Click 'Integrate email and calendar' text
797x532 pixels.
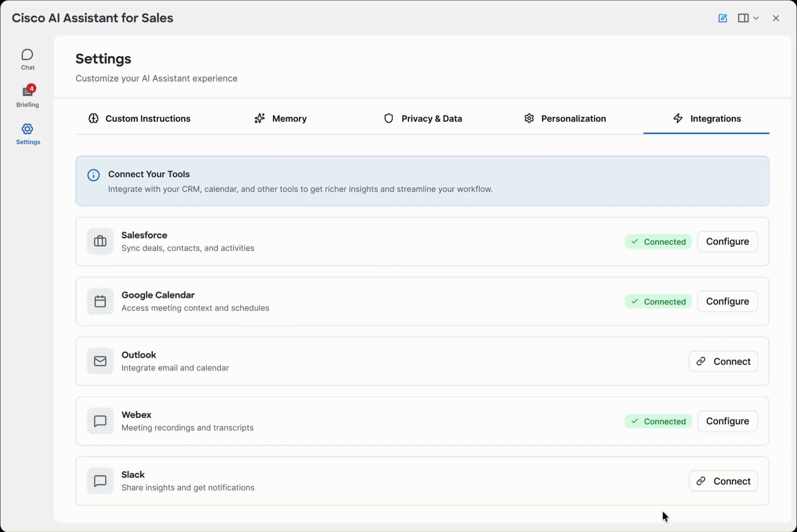coord(175,368)
